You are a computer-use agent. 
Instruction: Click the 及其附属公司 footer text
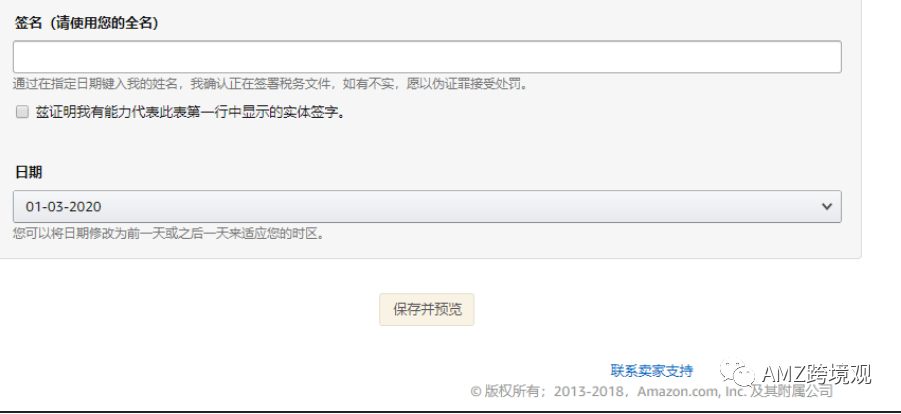pyautogui.click(x=791, y=392)
